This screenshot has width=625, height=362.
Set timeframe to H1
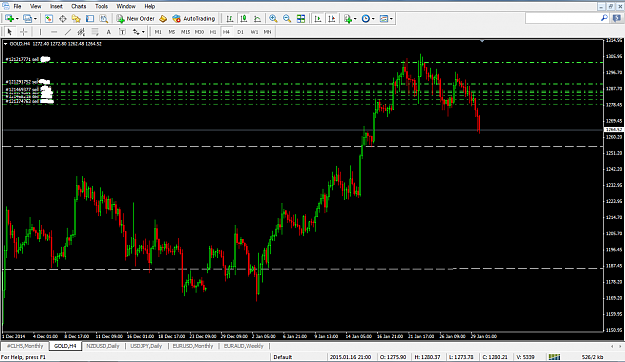point(213,32)
